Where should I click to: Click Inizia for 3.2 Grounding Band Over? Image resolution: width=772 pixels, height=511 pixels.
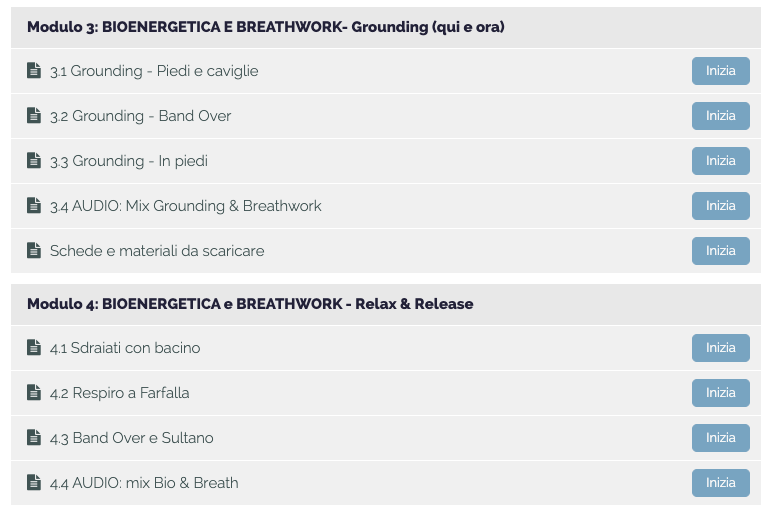[720, 116]
